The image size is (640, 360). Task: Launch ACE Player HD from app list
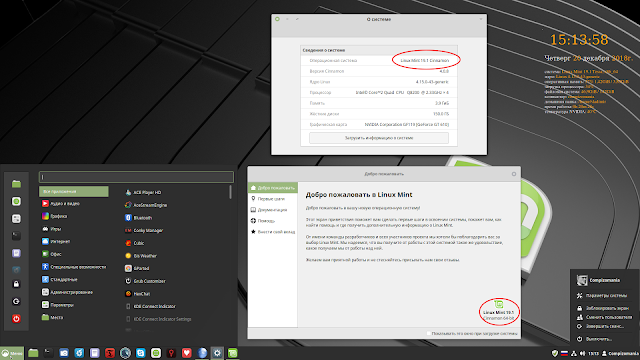[143, 192]
